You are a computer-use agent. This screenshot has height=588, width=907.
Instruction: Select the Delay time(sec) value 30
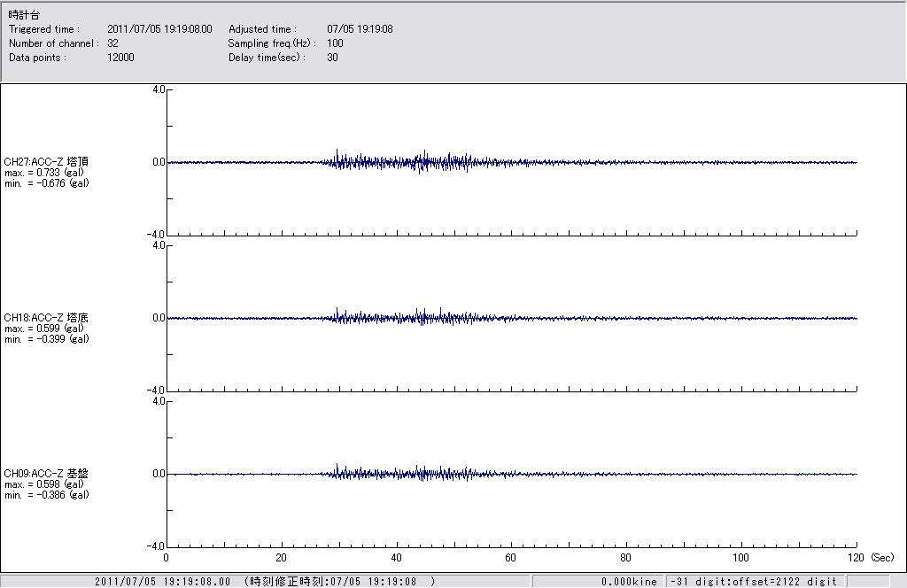pyautogui.click(x=332, y=58)
